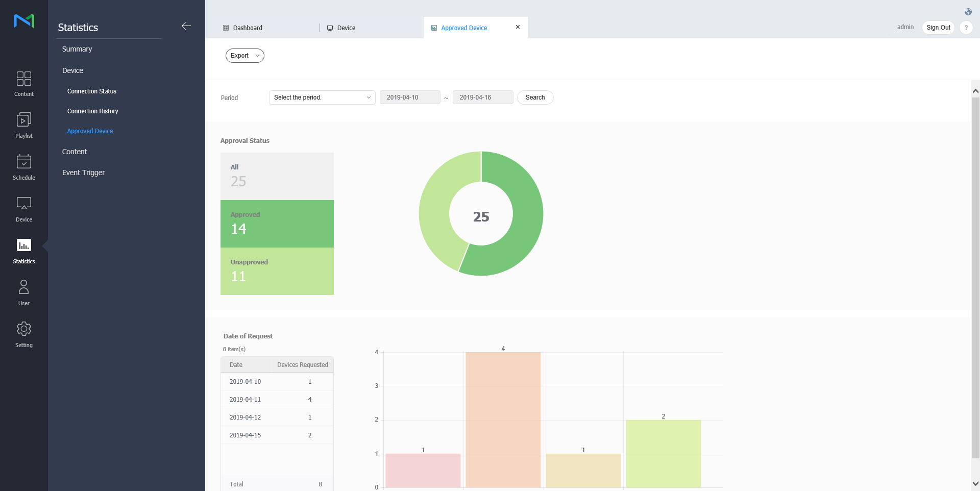
Task: Open the Setting gear icon
Action: click(24, 329)
